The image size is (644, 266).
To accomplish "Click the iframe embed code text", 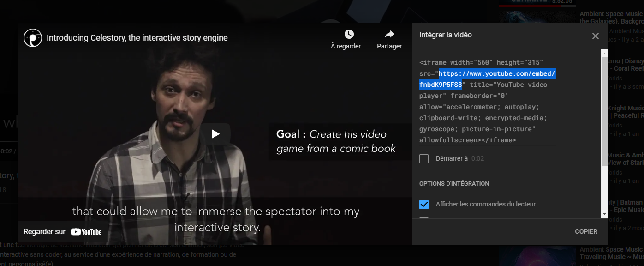I will tap(488, 101).
